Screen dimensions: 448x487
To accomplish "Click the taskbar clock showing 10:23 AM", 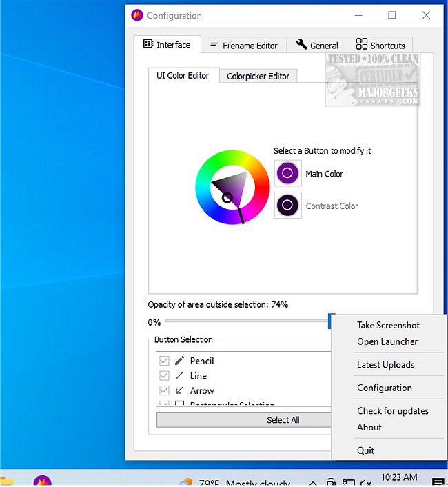I will tap(399, 477).
